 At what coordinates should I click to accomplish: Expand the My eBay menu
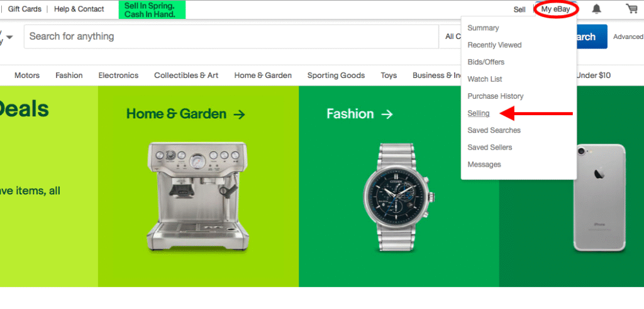(555, 9)
